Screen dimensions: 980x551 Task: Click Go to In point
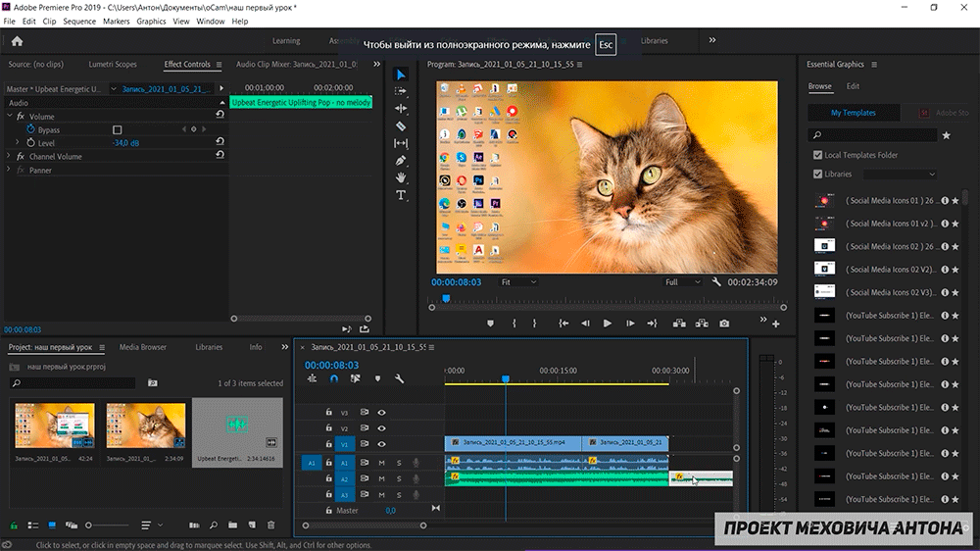coord(563,324)
